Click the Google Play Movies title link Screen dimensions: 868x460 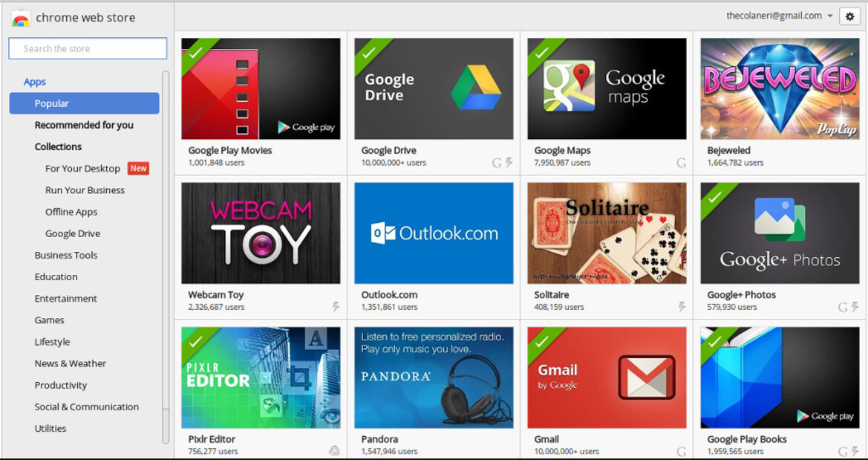(230, 150)
